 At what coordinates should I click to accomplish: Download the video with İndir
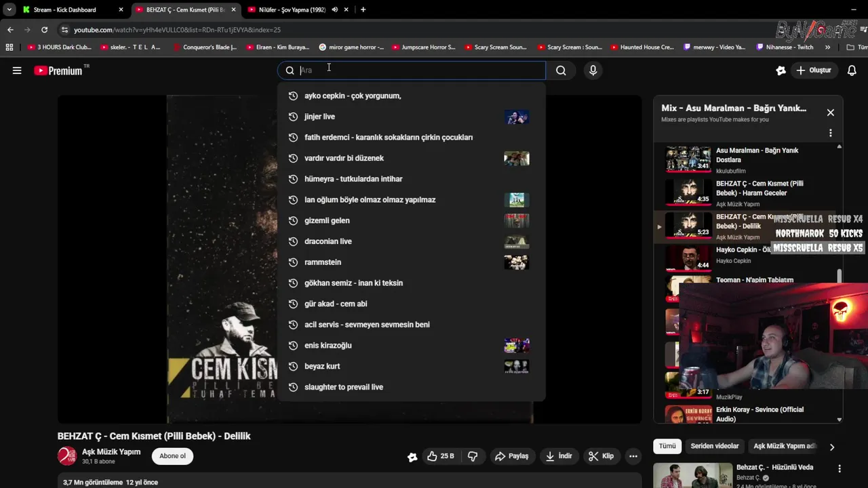coord(559,456)
